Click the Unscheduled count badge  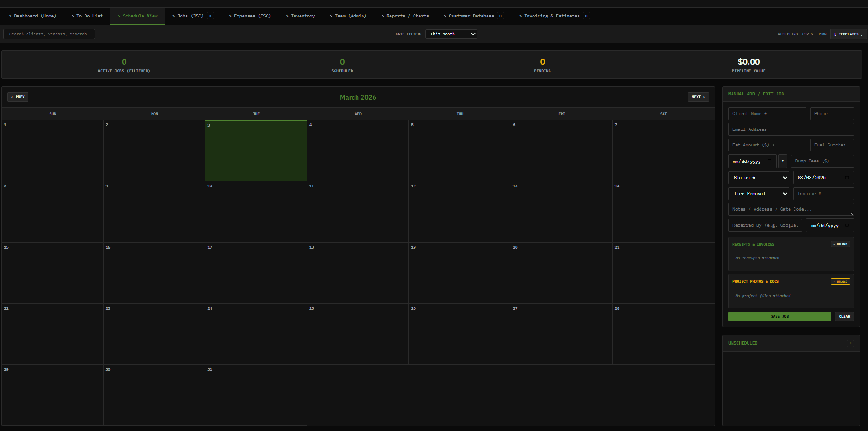850,343
